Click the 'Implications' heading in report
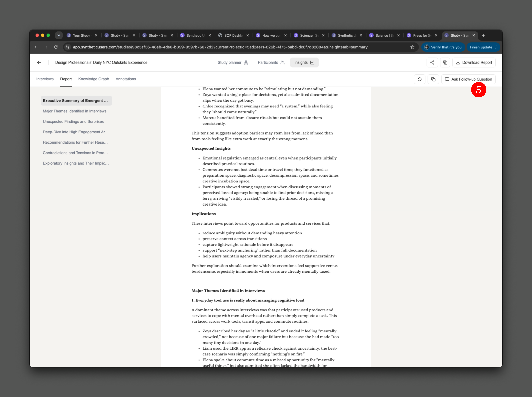532x397 pixels. [204, 214]
